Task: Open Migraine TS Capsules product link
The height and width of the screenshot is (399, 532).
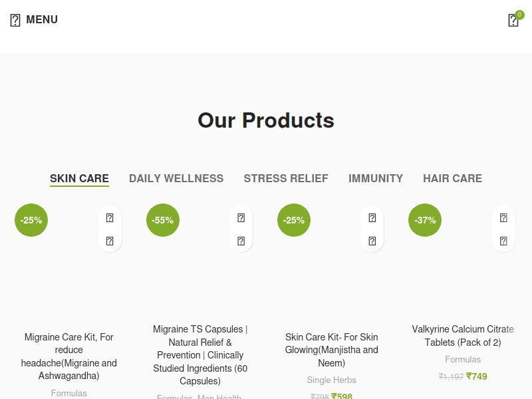Action: coord(200,355)
